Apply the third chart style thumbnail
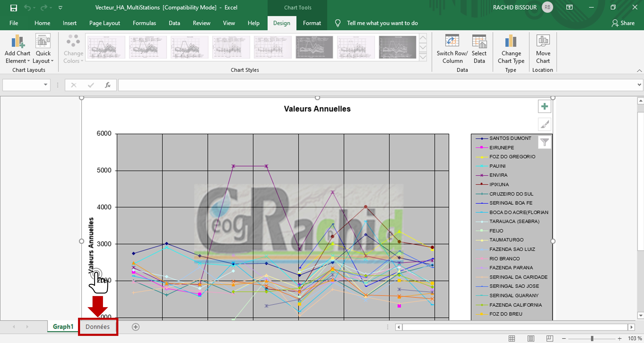This screenshot has width=644, height=343. click(x=189, y=47)
